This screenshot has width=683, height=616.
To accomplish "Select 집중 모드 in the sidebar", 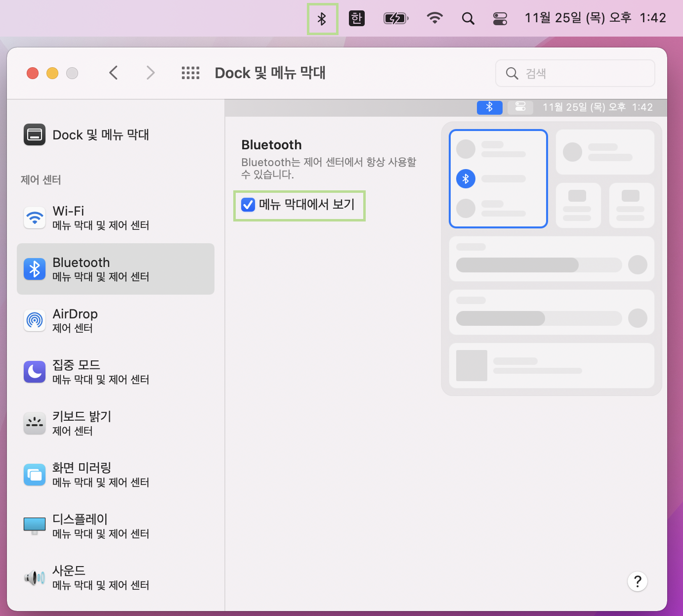I will [x=116, y=372].
